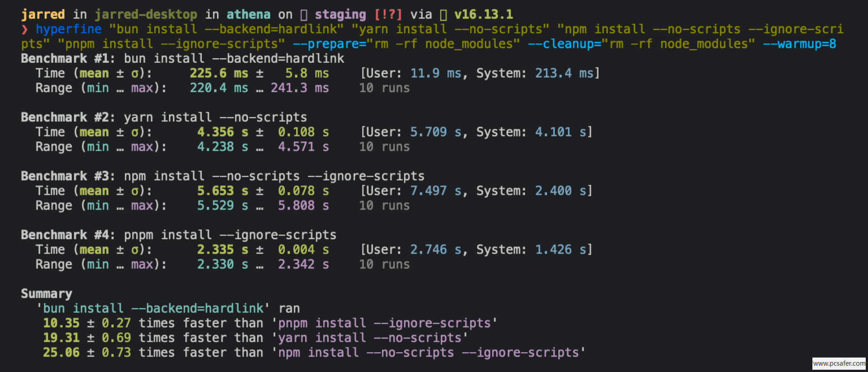
Task: Click the Summary heading
Action: 47,294
